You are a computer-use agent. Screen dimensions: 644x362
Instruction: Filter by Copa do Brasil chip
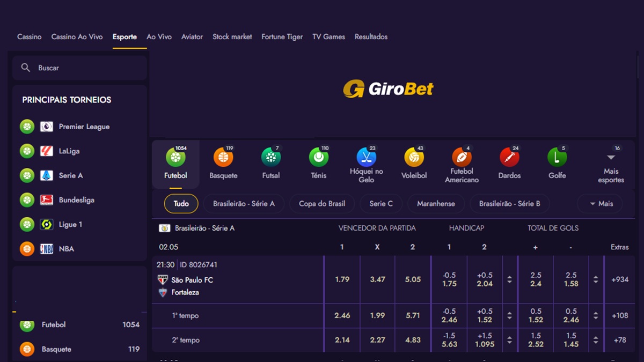pyautogui.click(x=322, y=204)
